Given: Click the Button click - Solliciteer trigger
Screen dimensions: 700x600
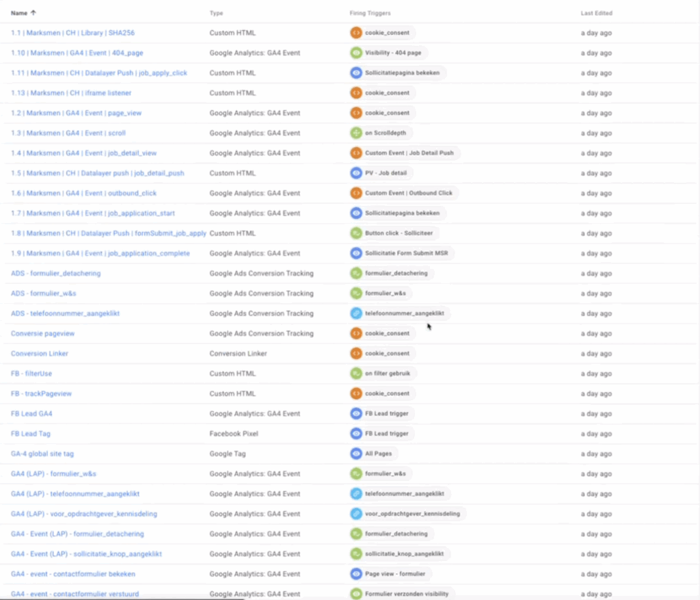Looking at the screenshot, I should click(394, 233).
